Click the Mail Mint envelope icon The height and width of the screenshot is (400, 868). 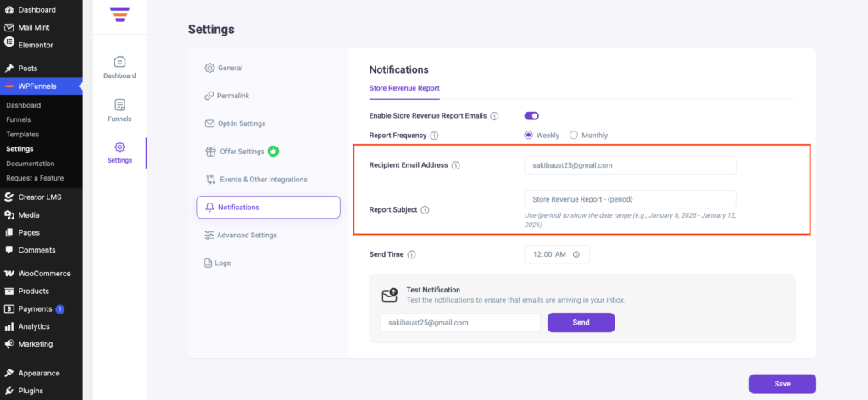(9, 27)
